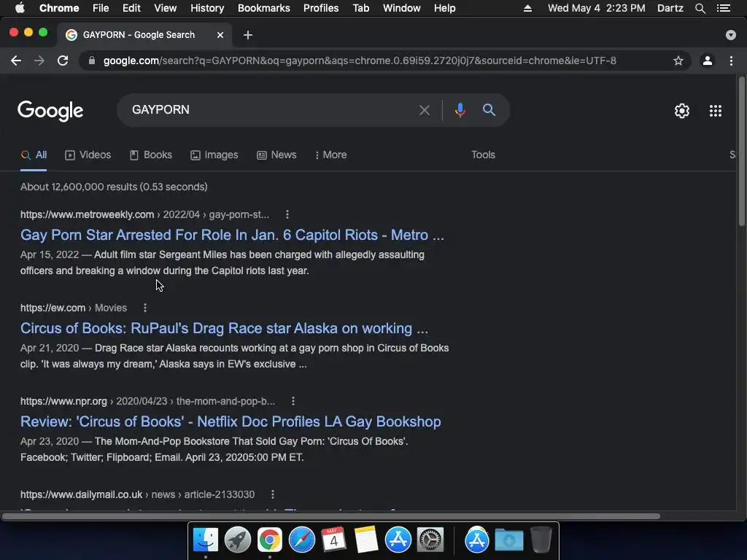Open Safari from the Dock
The image size is (747, 560).
(x=301, y=540)
